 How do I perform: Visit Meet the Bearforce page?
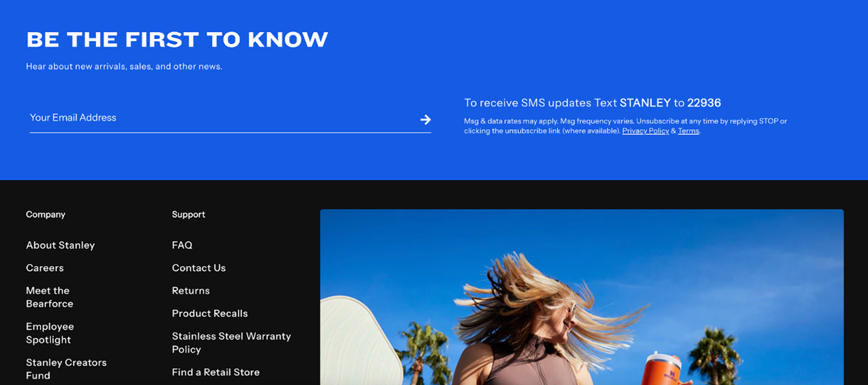[50, 297]
